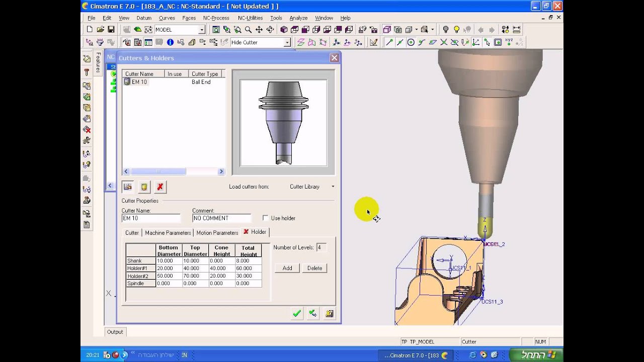Image resolution: width=644 pixels, height=362 pixels.
Task: Open the render mode cube dropdown arrow
Action: (x=417, y=30)
